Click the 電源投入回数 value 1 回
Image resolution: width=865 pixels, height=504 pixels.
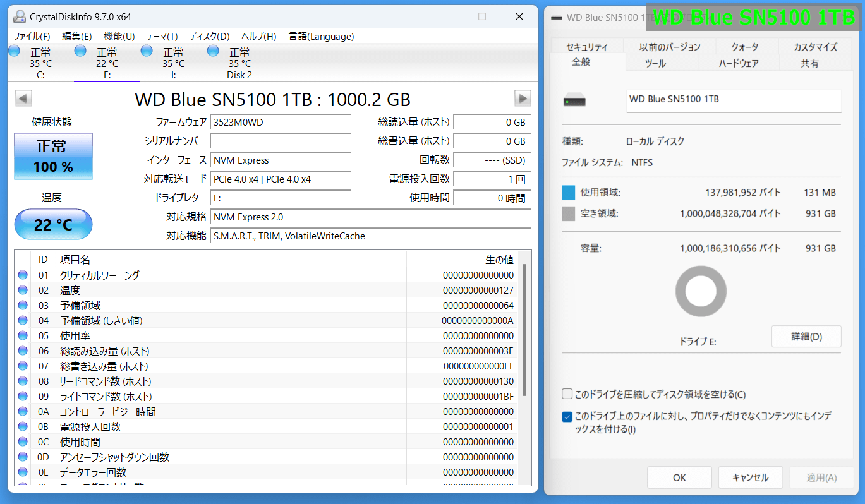[x=492, y=179]
